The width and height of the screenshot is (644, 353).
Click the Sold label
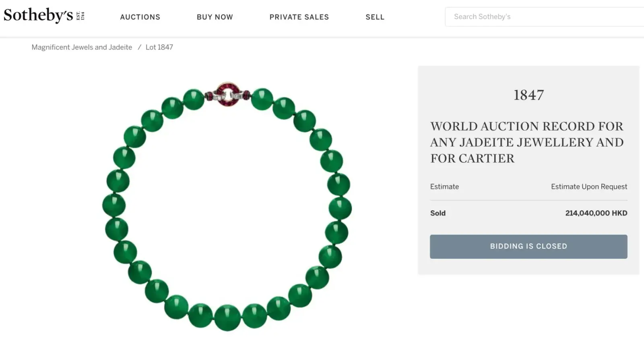438,213
